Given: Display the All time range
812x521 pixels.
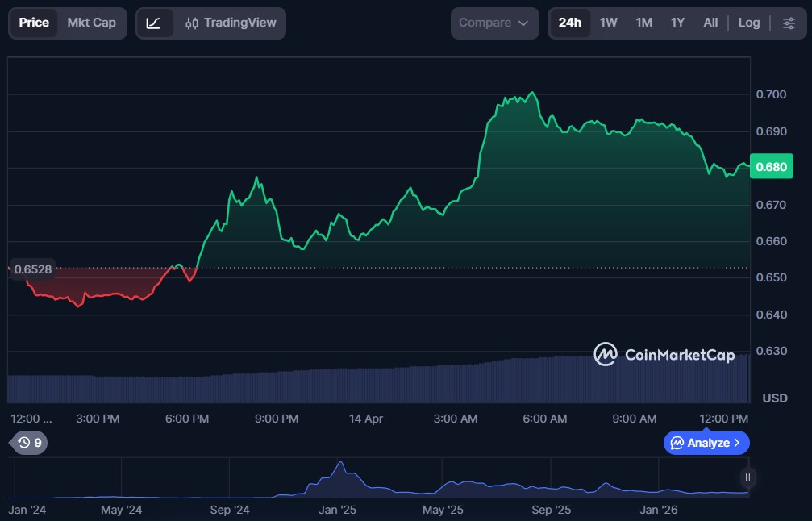Looking at the screenshot, I should 710,23.
